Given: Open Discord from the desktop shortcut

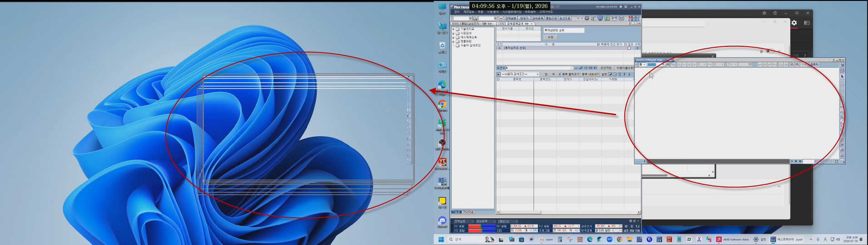Looking at the screenshot, I should tap(442, 221).
